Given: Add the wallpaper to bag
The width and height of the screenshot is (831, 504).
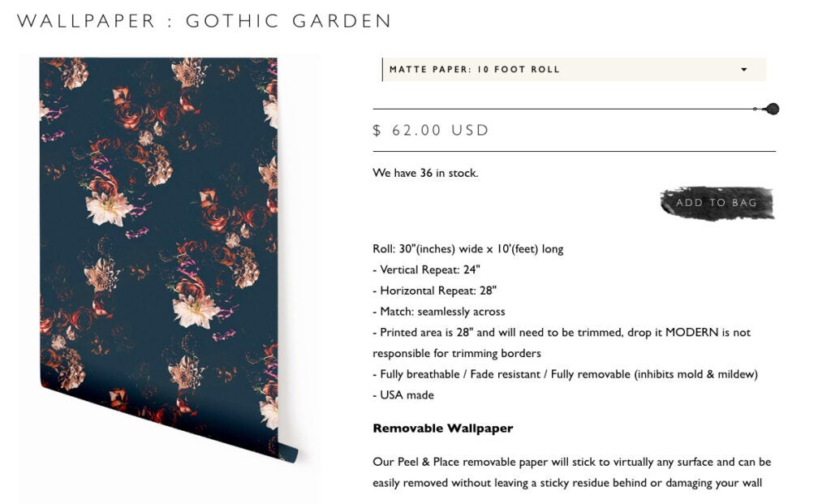Looking at the screenshot, I should [717, 202].
